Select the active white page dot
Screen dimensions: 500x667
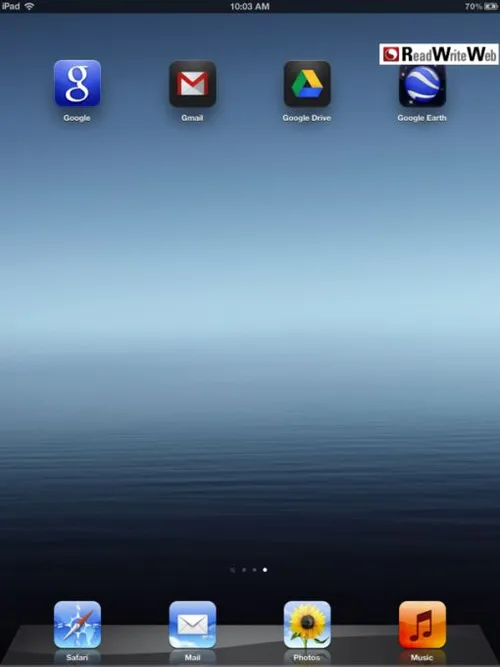(x=265, y=570)
